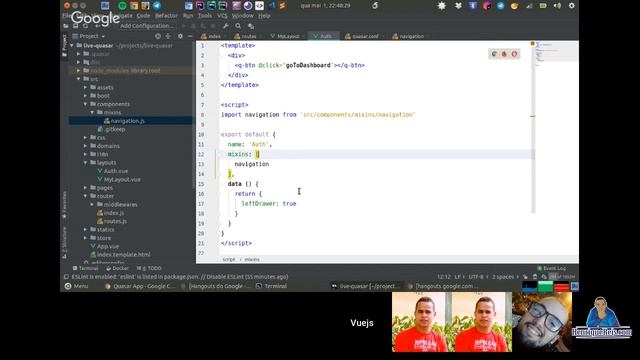Collapse the src folder
The image size is (640, 360).
79,79
